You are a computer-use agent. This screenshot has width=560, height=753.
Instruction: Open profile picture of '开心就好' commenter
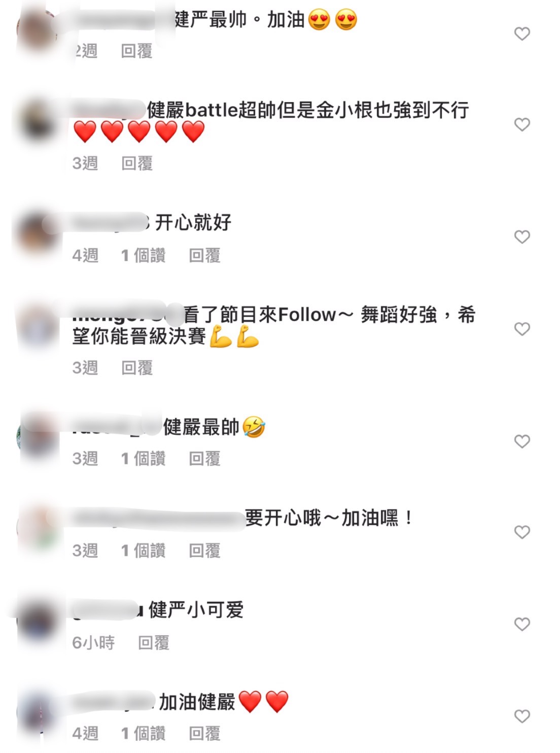point(37,234)
